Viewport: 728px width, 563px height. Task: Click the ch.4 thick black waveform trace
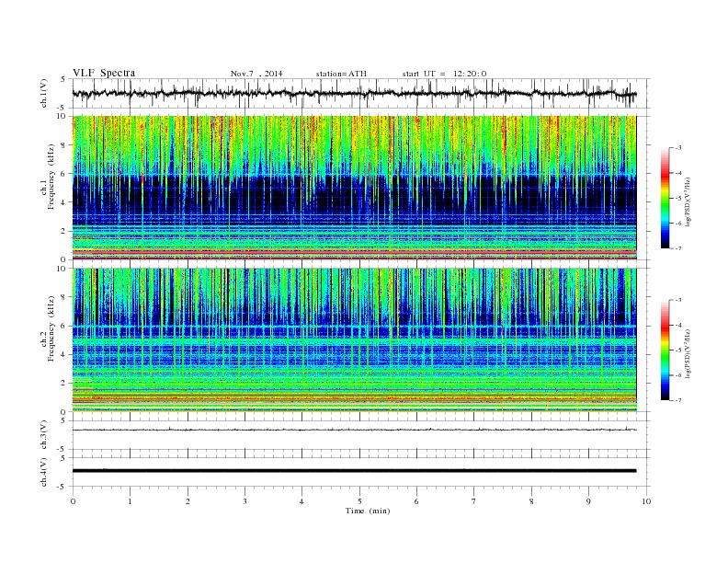point(355,471)
